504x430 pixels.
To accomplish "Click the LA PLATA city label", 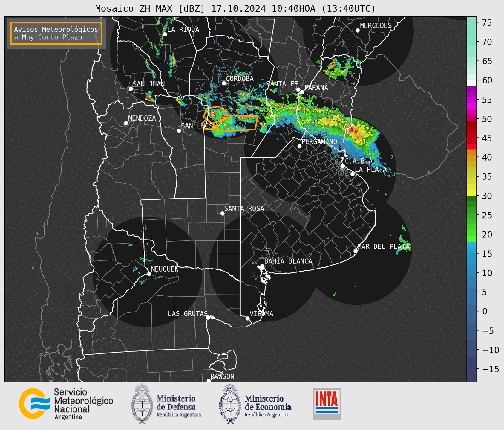I will pyautogui.click(x=371, y=169).
